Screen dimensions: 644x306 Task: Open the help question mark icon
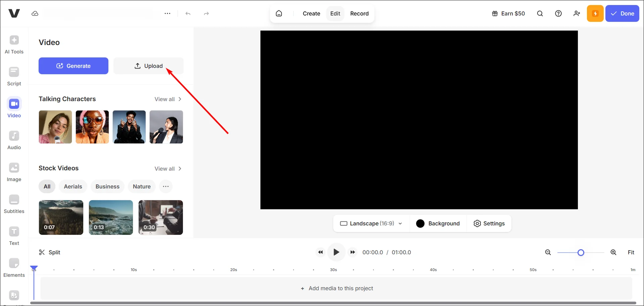558,13
